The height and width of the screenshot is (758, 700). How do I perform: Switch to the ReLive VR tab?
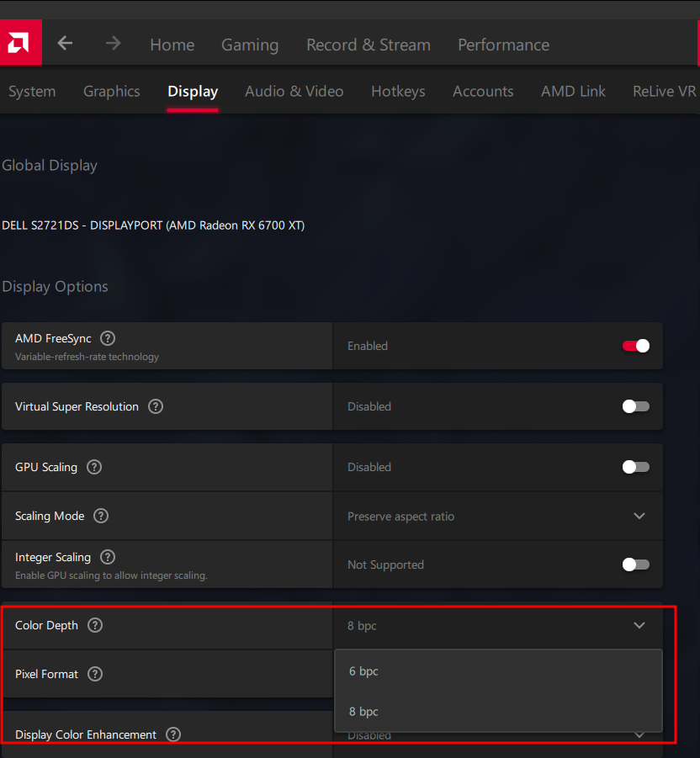[665, 92]
